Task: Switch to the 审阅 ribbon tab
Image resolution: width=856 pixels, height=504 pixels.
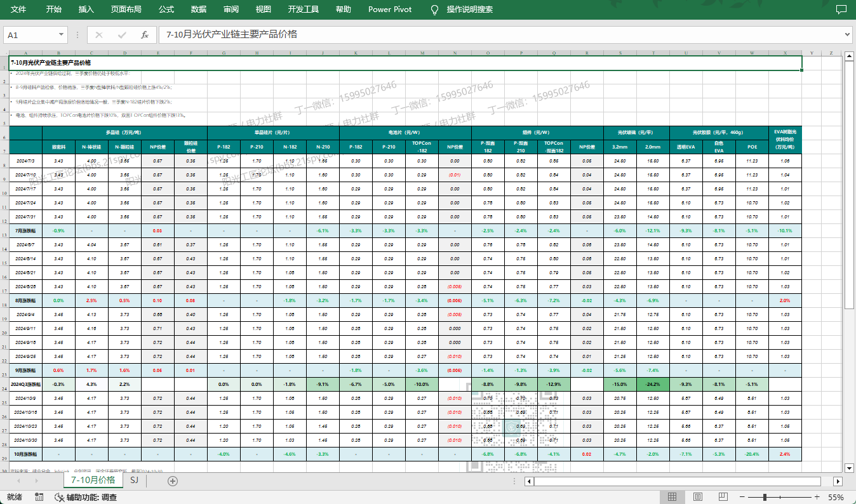Action: 231,10
